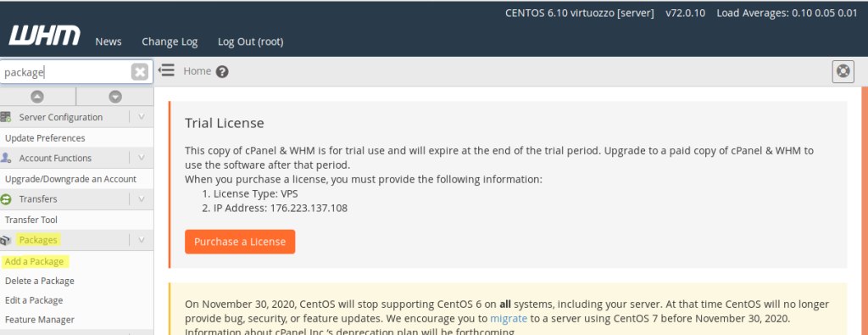Expand all sidebar categories with down arrow

pyautogui.click(x=115, y=97)
